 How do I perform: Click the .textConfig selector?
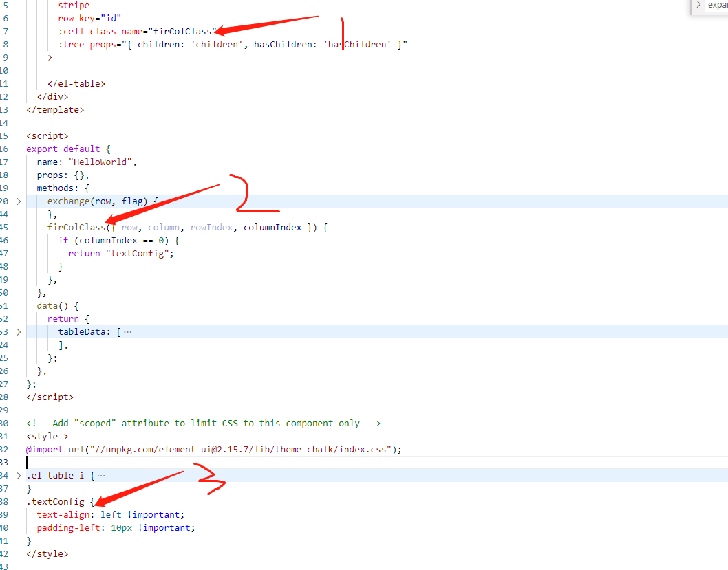[56, 502]
